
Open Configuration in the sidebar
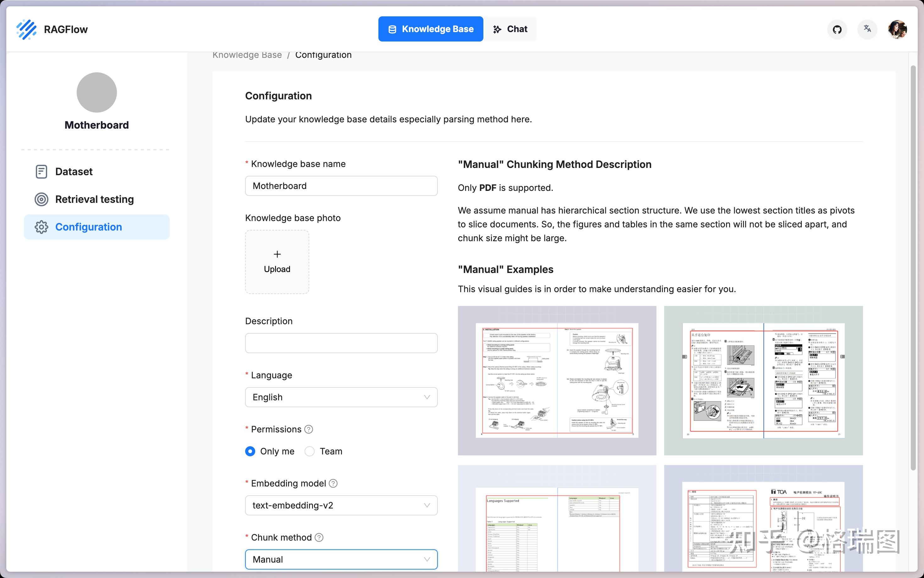click(x=96, y=227)
